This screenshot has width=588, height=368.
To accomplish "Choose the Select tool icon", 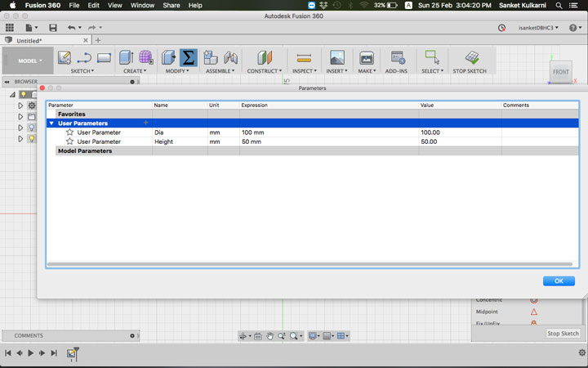I will pyautogui.click(x=432, y=57).
